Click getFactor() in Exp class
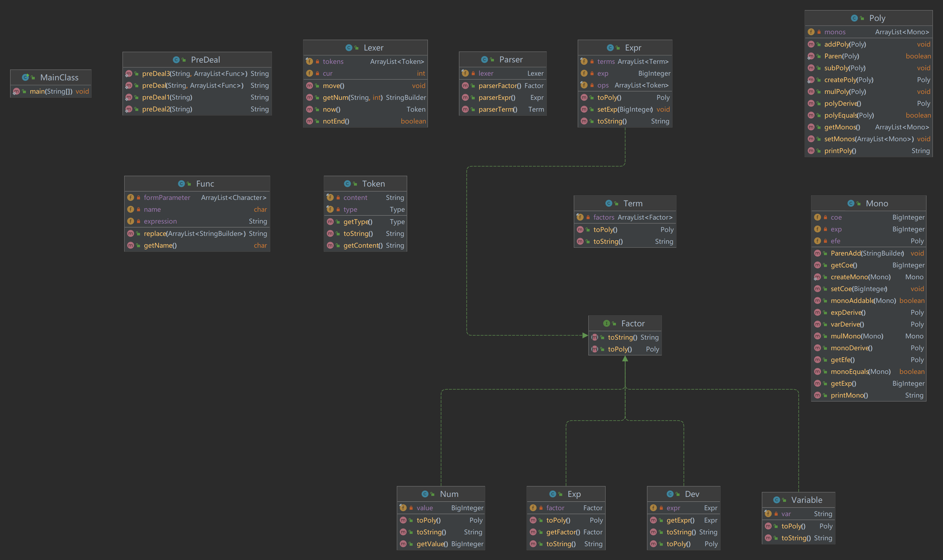 click(x=566, y=532)
